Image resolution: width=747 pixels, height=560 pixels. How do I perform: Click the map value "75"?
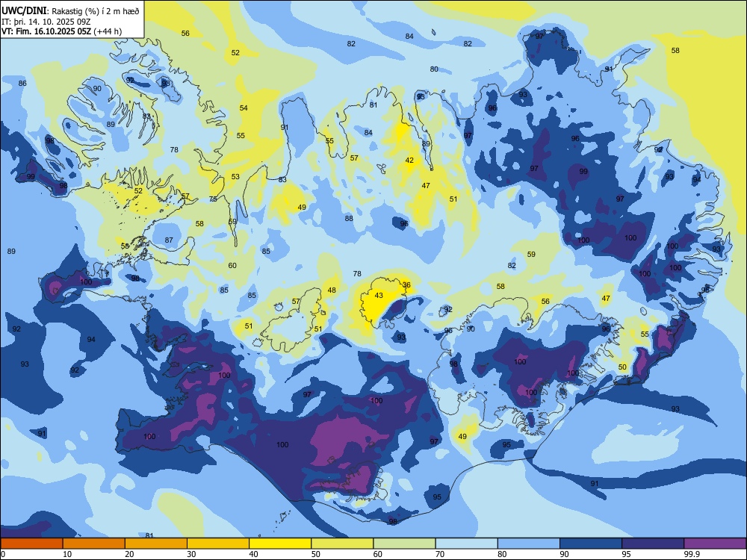(213, 199)
